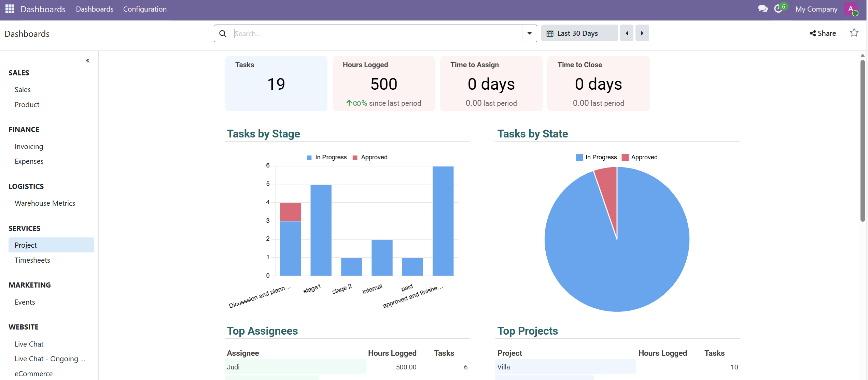Open the conversations chat icon

tap(762, 9)
